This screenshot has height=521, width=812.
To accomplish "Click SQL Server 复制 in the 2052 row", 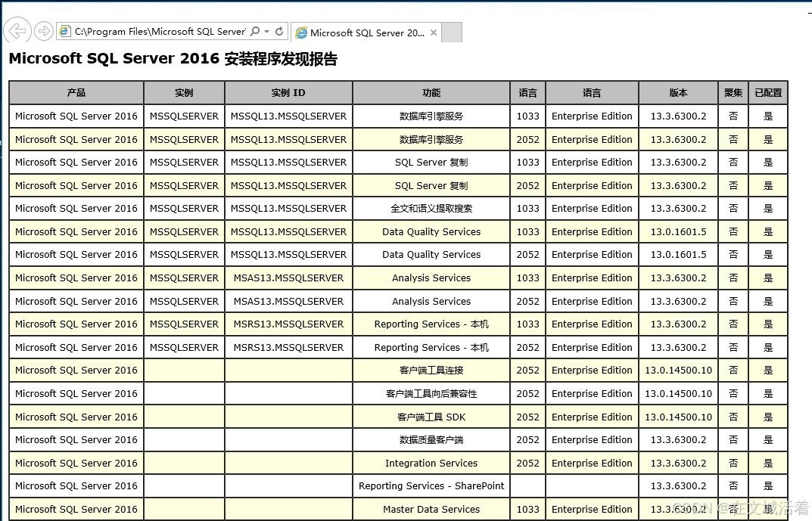I will tap(431, 186).
